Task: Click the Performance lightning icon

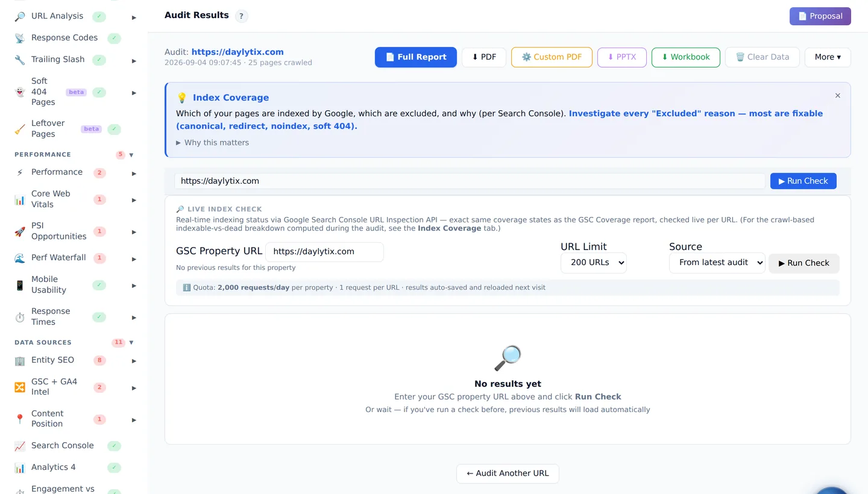Action: pos(20,172)
